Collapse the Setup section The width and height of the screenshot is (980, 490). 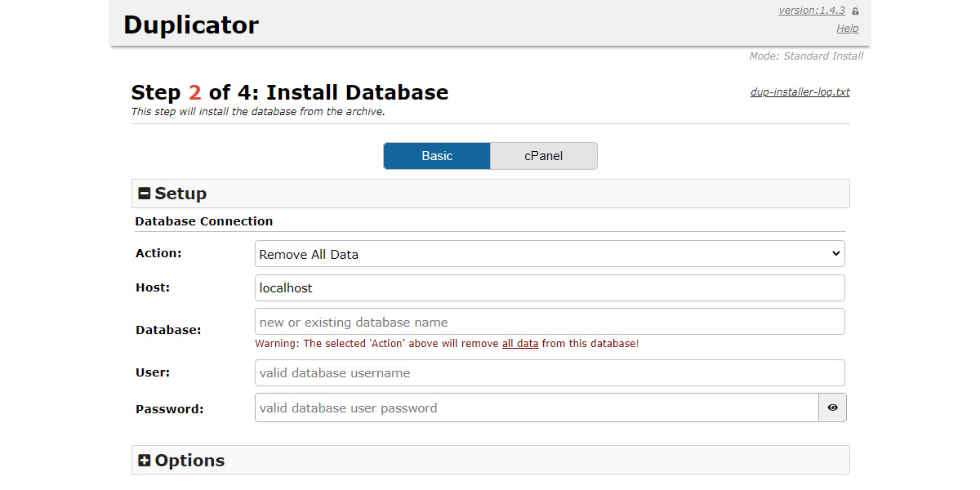click(490, 194)
